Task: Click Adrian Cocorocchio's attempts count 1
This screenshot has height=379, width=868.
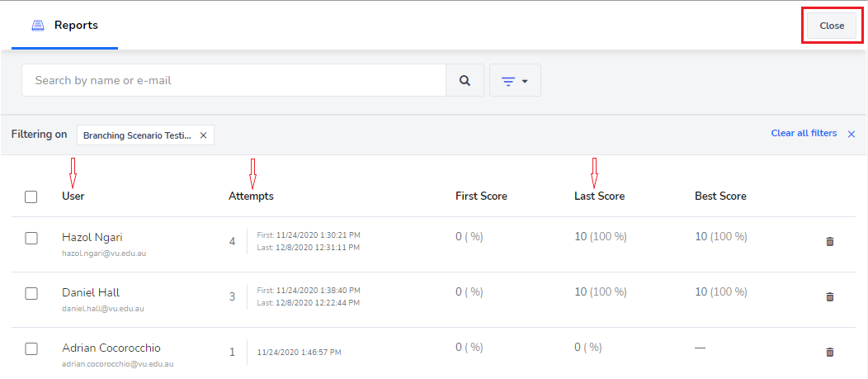Action: click(232, 352)
